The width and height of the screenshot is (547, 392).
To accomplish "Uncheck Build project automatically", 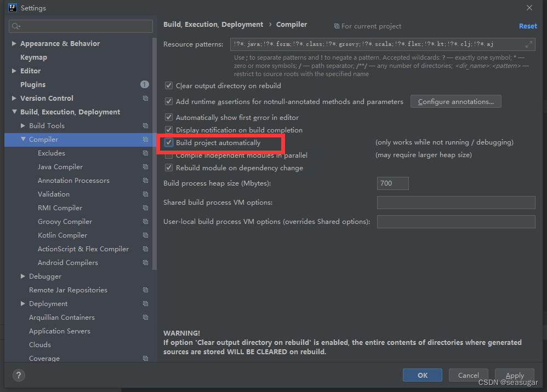I will [x=169, y=142].
